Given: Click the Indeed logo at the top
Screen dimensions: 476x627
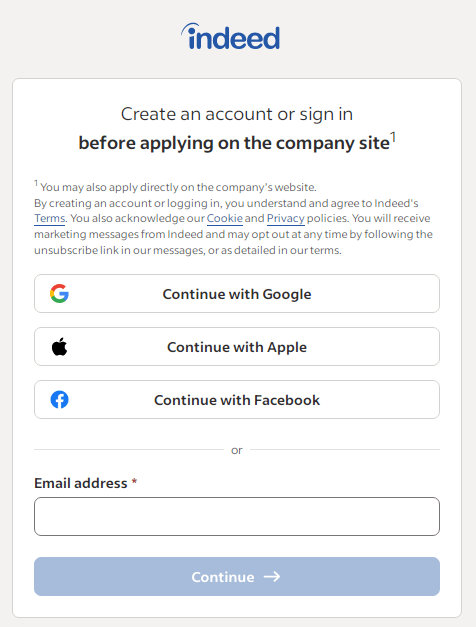Looking at the screenshot, I should point(230,36).
